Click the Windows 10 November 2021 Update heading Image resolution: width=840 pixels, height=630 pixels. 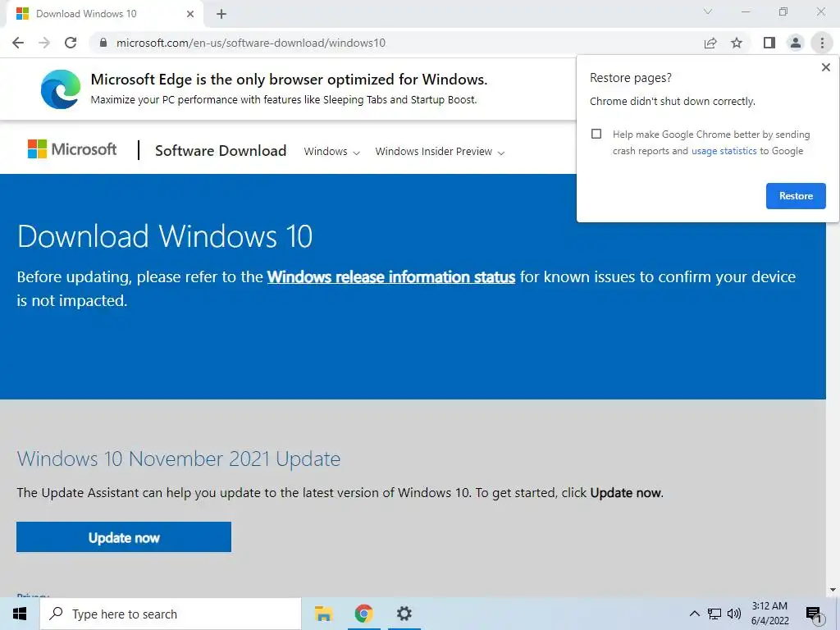pos(178,459)
